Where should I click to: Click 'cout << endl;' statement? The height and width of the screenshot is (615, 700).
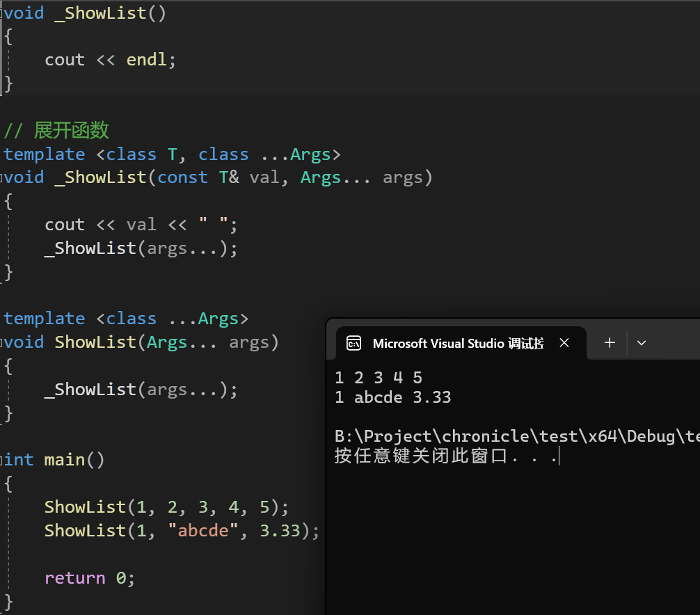tap(110, 60)
